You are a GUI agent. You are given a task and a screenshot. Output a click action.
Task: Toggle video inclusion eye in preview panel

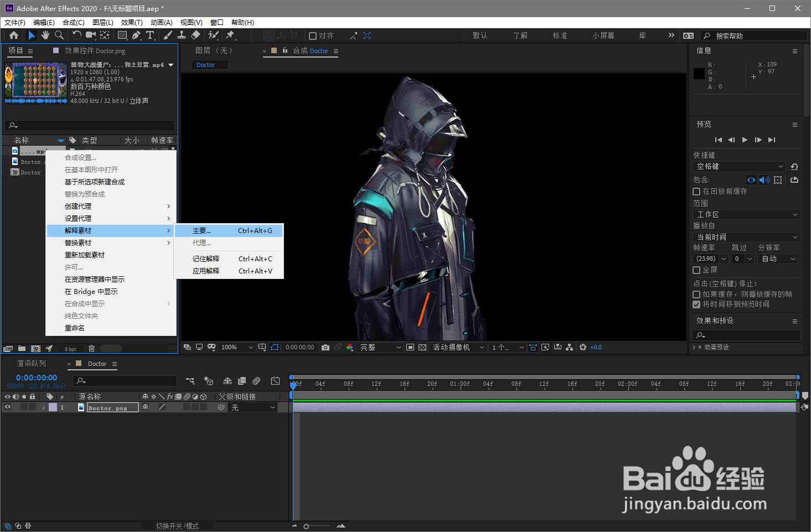pos(751,180)
